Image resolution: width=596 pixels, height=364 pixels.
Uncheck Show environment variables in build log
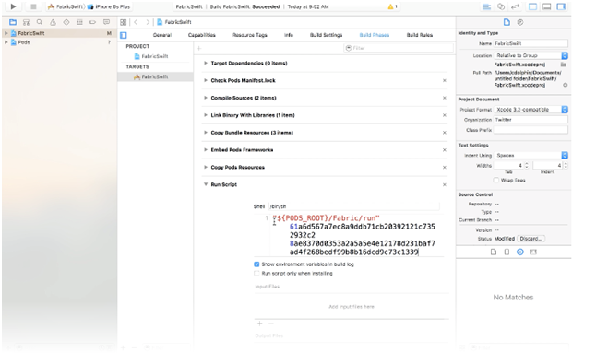(256, 264)
